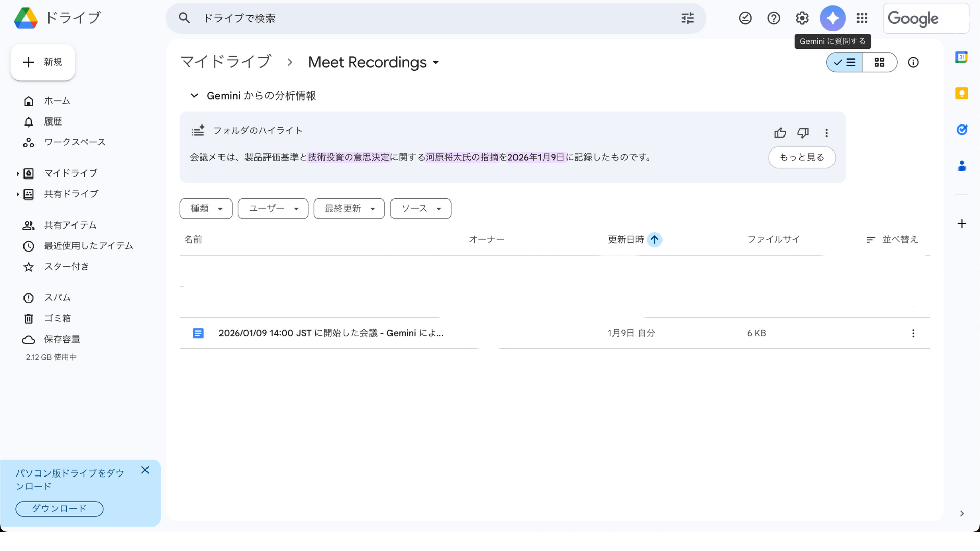Open Google Tasks side panel icon
Image resolution: width=980 pixels, height=551 pixels.
(x=962, y=130)
